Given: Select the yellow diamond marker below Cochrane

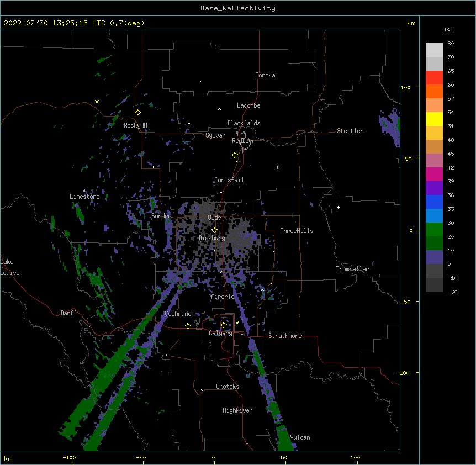Looking at the screenshot, I should point(188,326).
